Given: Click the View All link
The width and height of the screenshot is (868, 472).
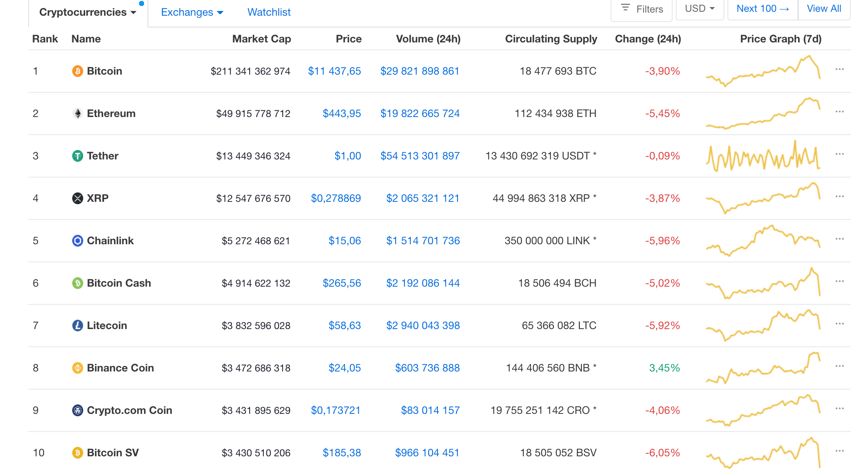Looking at the screenshot, I should 824,9.
